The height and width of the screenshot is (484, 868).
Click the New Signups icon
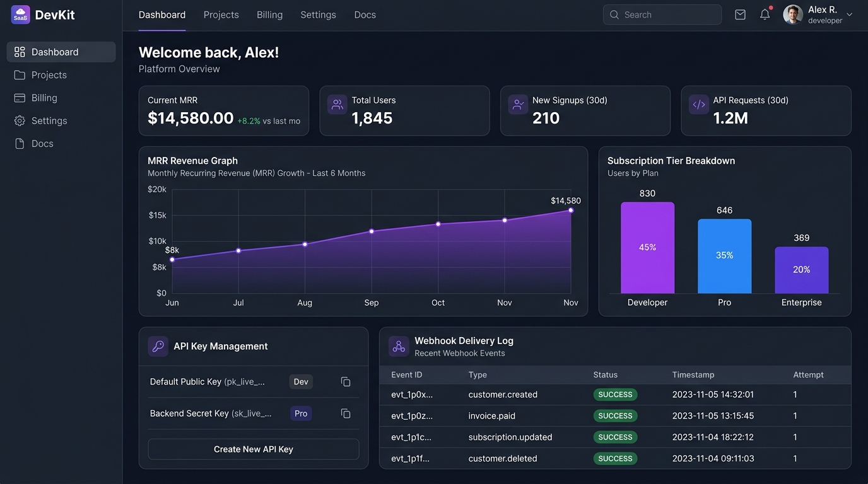(518, 105)
